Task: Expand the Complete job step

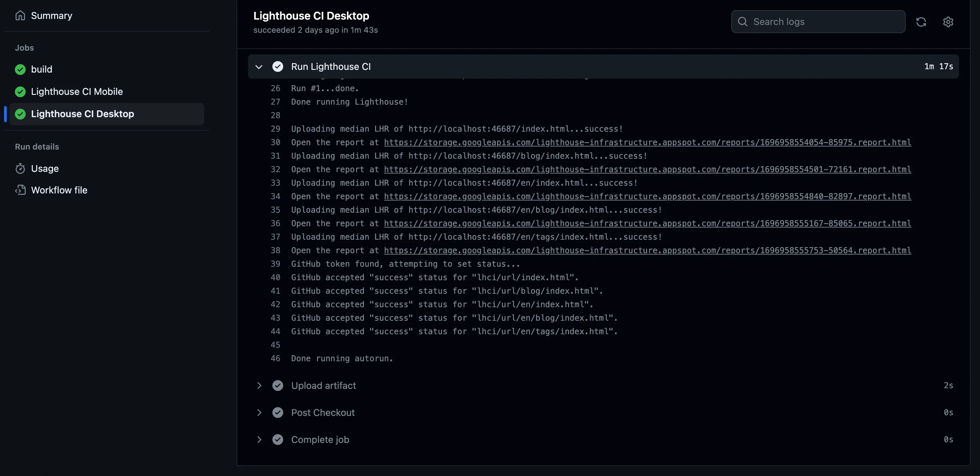Action: [259, 440]
